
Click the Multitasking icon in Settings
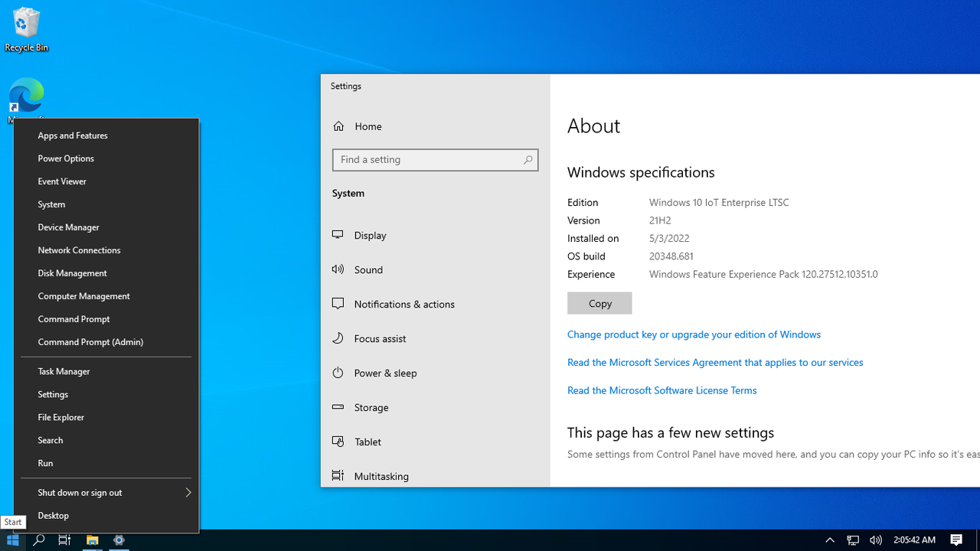[x=338, y=476]
